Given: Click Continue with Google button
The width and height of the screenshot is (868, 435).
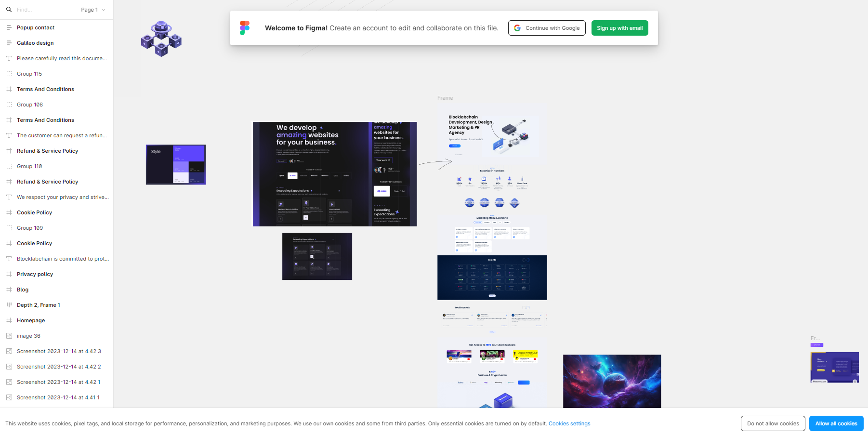Looking at the screenshot, I should click(547, 28).
